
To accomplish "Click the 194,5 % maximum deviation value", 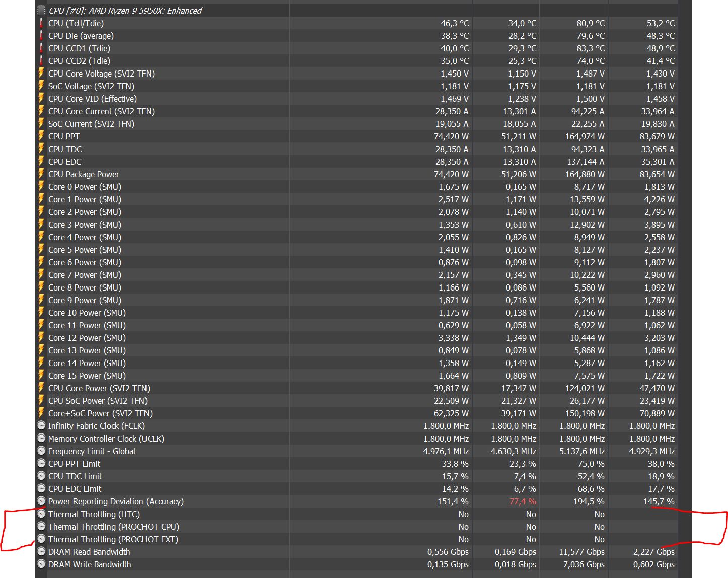I will tap(588, 501).
